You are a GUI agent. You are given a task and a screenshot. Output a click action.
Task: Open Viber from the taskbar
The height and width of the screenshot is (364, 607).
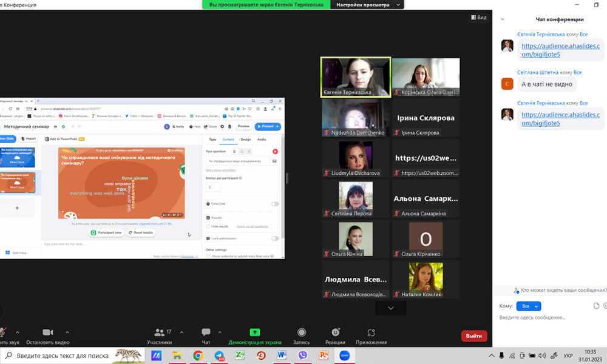pos(302,355)
